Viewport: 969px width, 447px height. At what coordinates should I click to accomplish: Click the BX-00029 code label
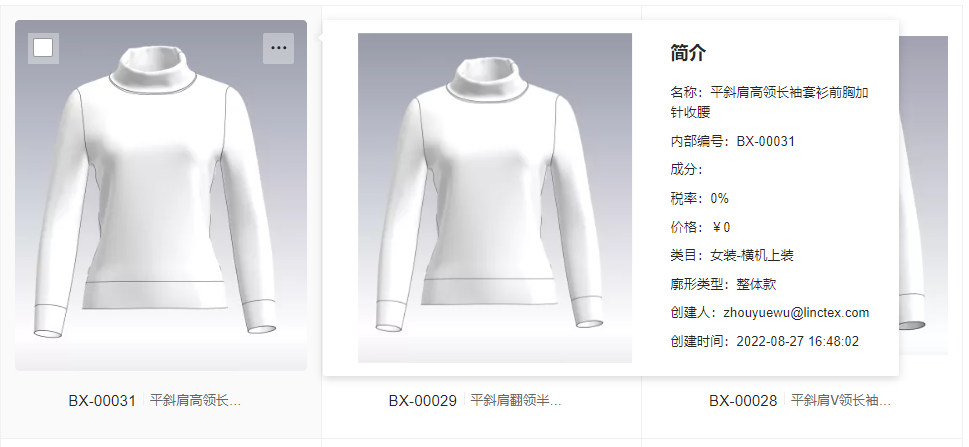click(x=423, y=401)
